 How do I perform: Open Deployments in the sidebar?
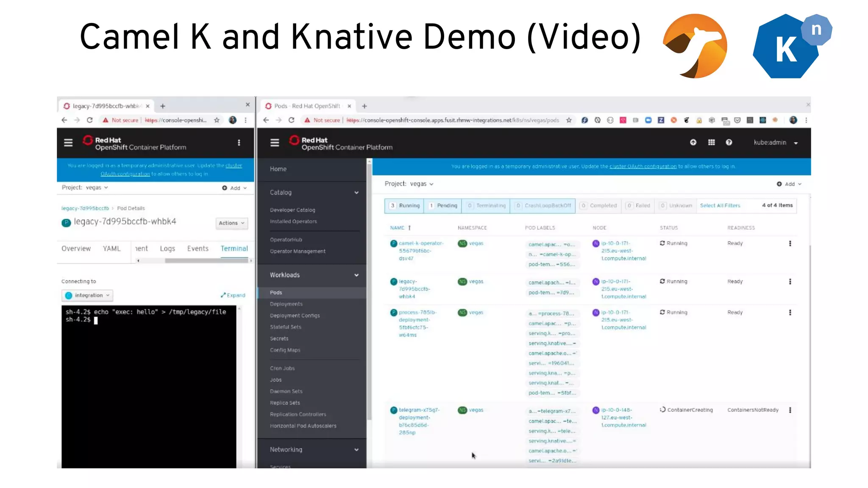click(x=286, y=304)
